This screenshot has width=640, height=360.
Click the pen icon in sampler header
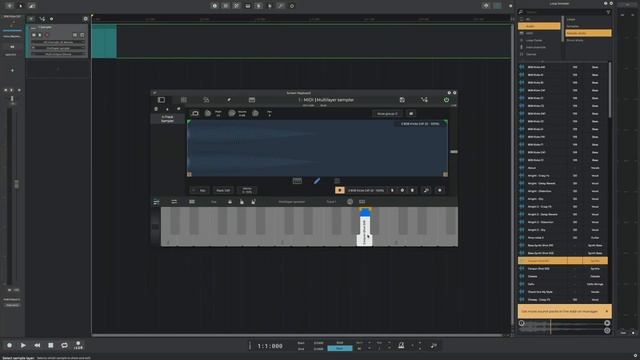tap(229, 100)
